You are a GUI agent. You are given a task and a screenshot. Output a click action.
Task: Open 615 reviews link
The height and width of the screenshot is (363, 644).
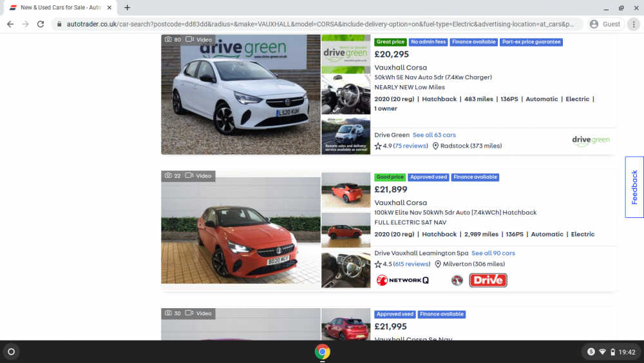412,264
